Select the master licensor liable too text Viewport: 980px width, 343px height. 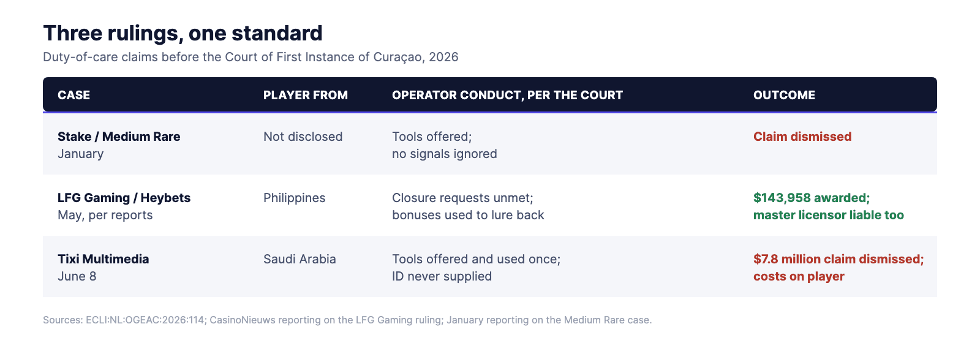click(829, 215)
